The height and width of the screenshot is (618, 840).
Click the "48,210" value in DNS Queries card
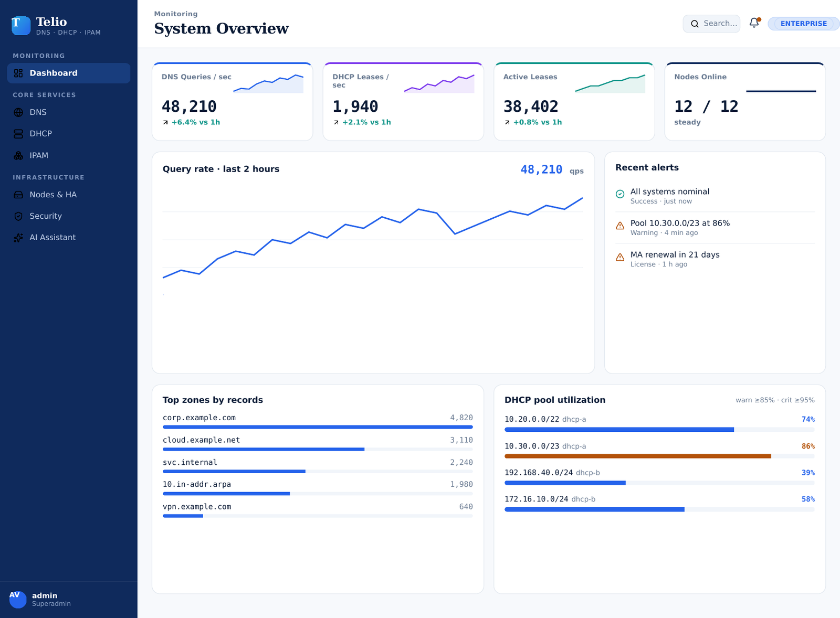click(x=189, y=106)
